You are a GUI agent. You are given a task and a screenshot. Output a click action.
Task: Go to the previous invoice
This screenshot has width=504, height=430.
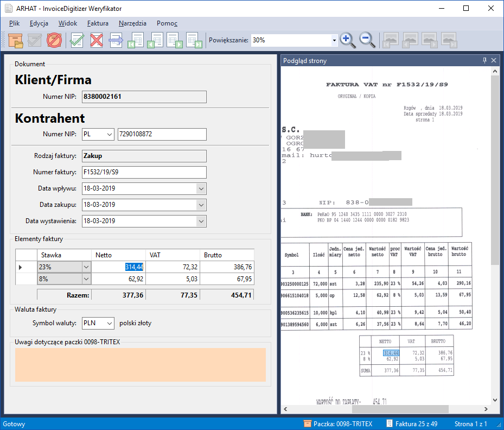pos(155,40)
